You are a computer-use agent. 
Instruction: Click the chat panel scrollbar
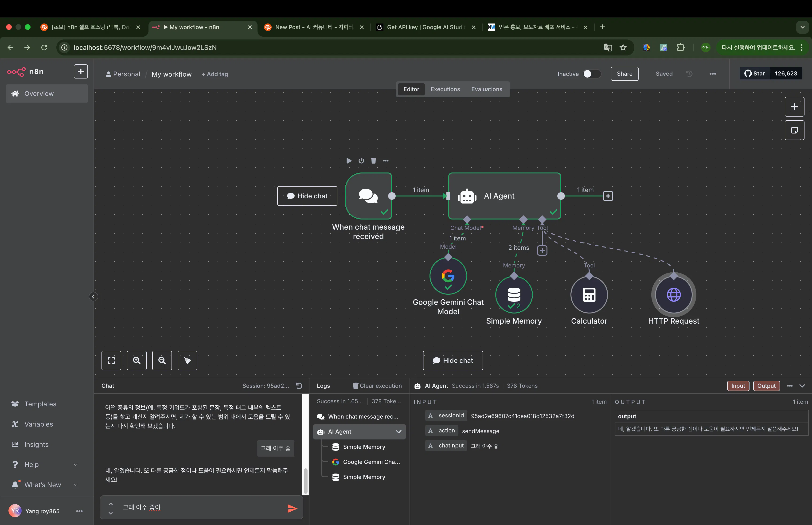pos(306,481)
